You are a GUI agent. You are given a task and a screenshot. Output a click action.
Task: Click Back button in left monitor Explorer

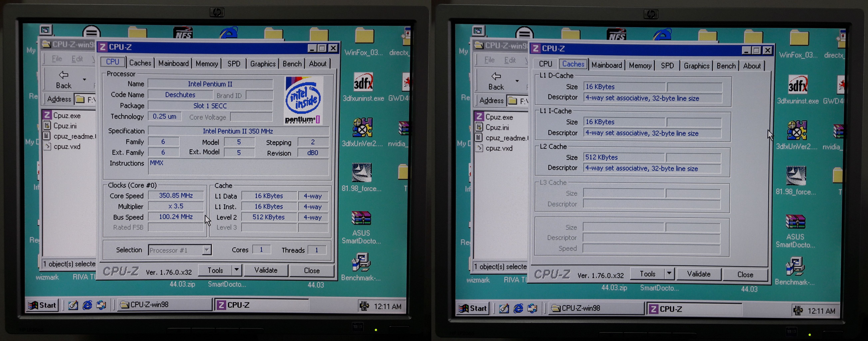pyautogui.click(x=64, y=80)
